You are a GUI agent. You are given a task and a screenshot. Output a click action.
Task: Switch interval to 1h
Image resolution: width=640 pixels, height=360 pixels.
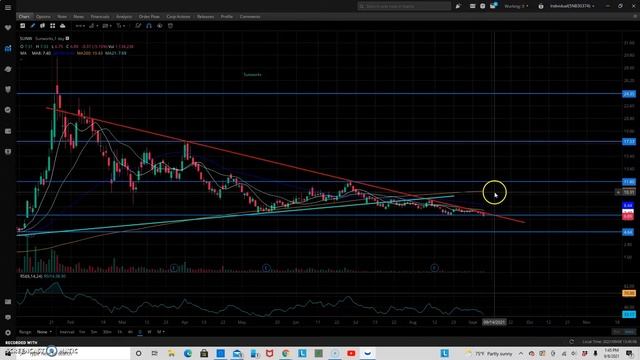120,332
